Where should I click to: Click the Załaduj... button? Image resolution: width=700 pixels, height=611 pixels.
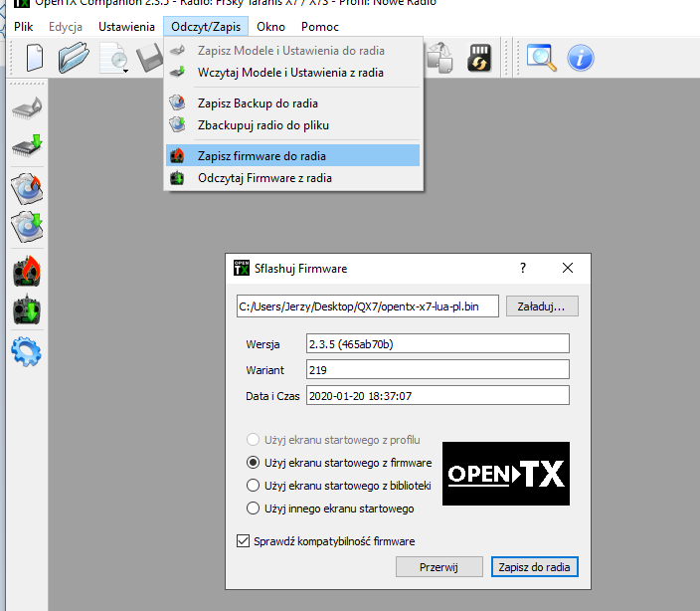click(x=542, y=306)
